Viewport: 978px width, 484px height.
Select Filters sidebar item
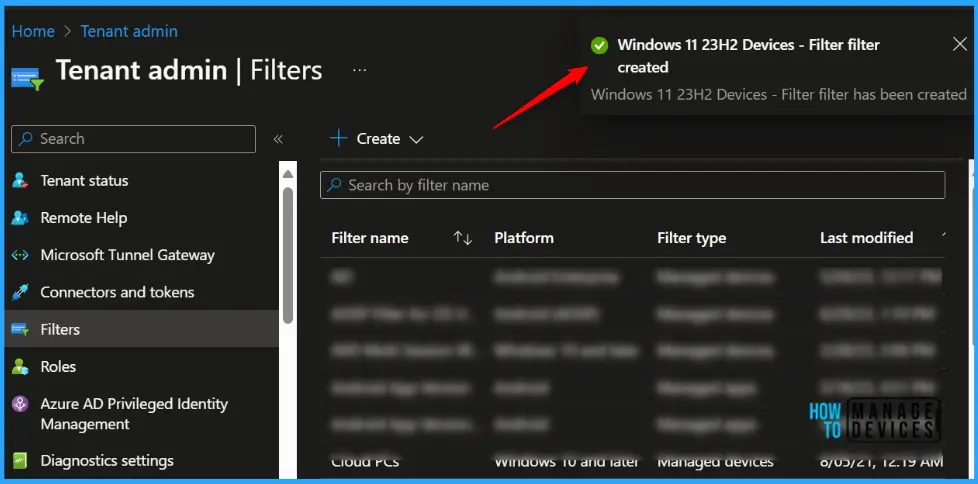(x=142, y=329)
